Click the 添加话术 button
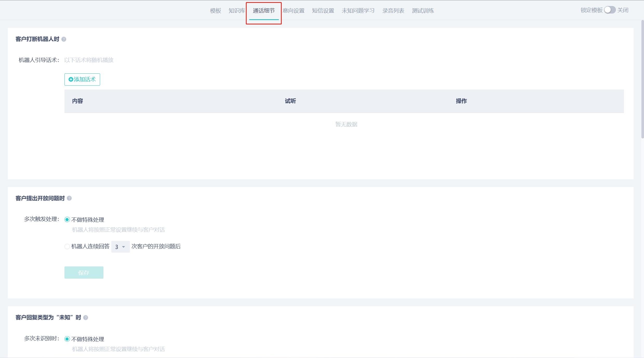 [x=82, y=79]
